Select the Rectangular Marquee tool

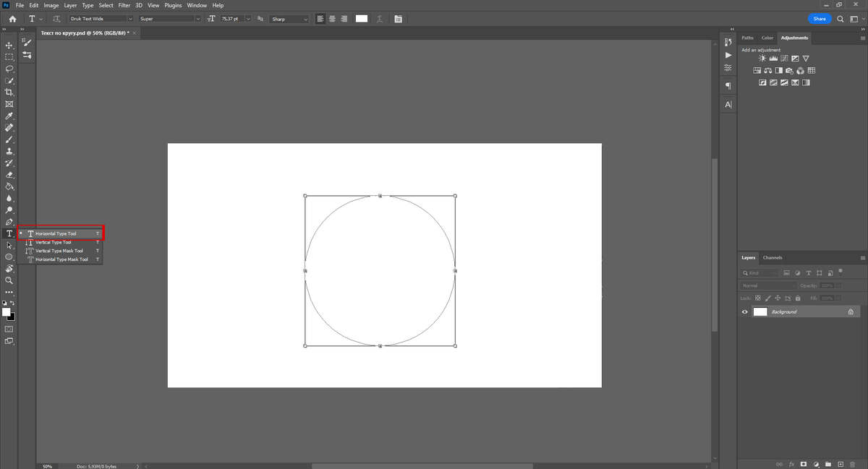click(9, 56)
